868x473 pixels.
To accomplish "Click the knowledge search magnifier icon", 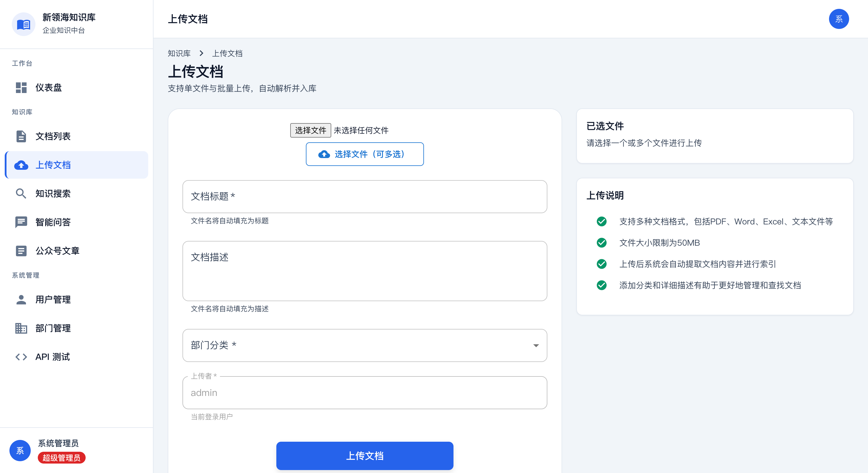I will (21, 193).
